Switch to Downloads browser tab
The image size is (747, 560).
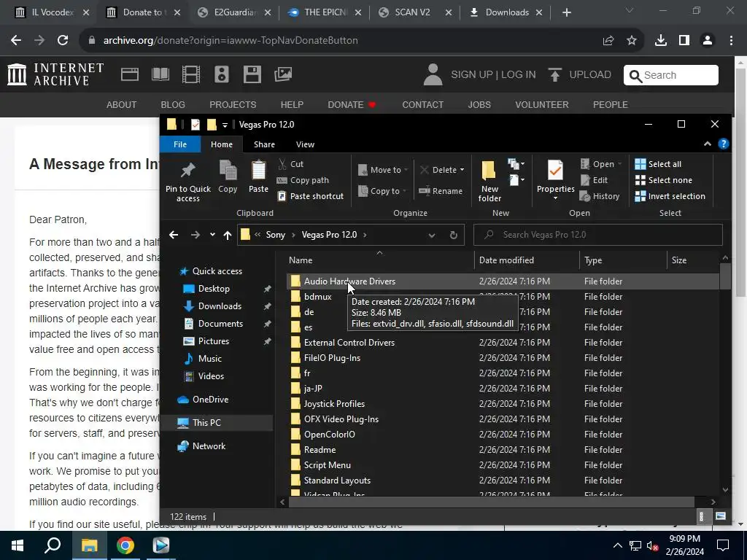(506, 12)
